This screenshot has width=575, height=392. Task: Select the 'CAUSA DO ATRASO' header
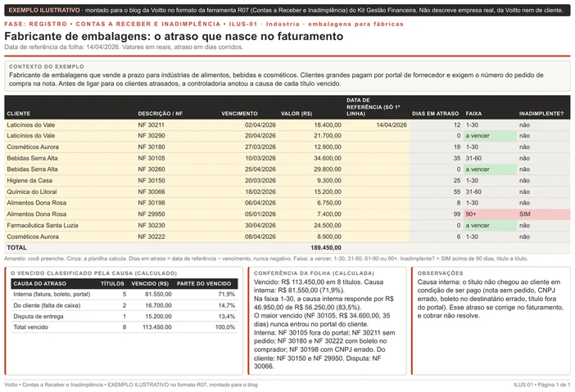(39, 283)
